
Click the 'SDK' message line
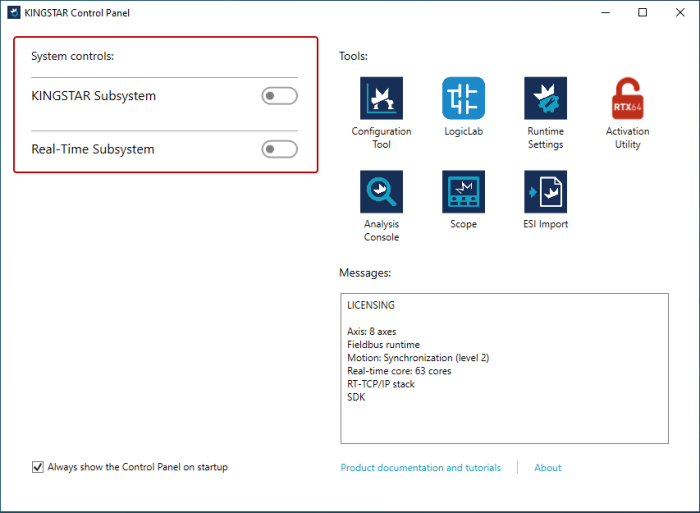click(356, 397)
